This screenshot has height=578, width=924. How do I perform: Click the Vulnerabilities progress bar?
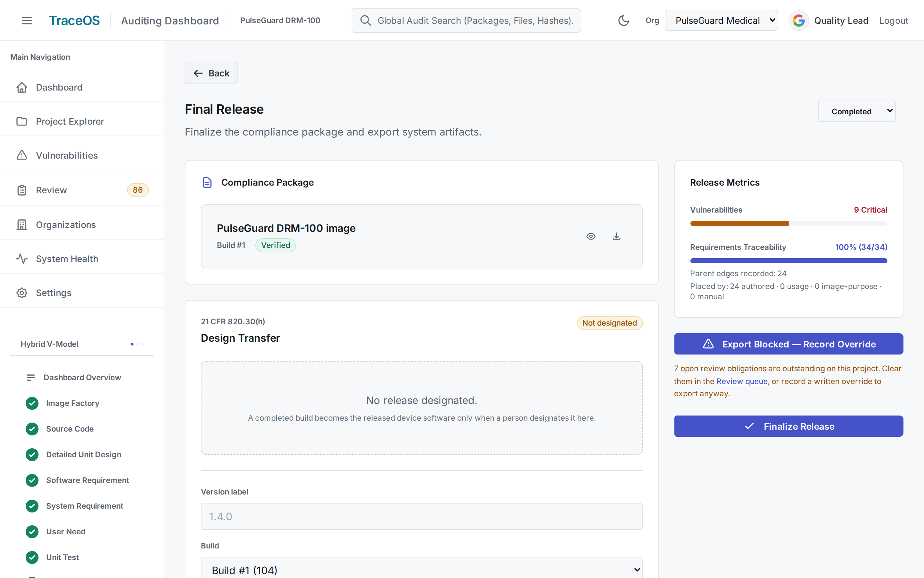[x=789, y=223]
